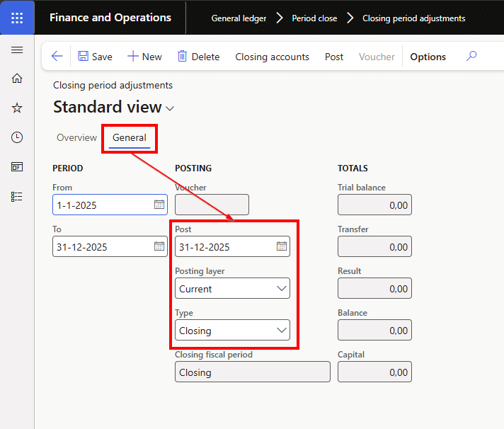
Task: Click General ledger in breadcrumb
Action: [239, 18]
